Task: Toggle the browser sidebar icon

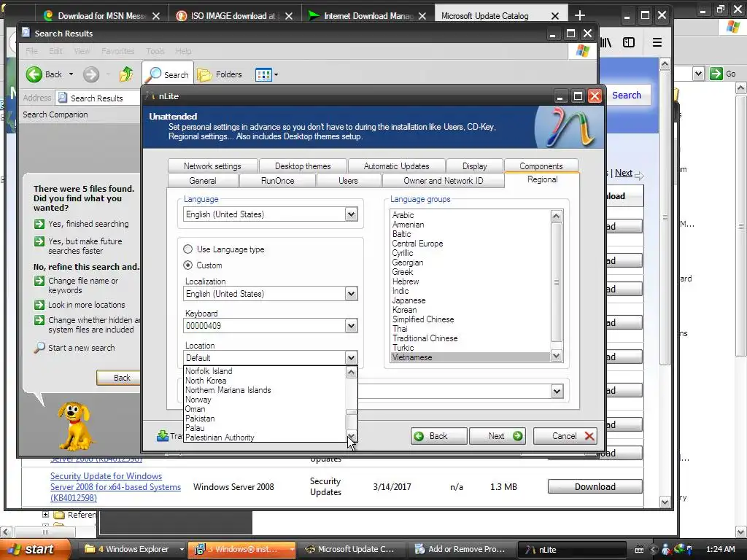Action: click(629, 42)
